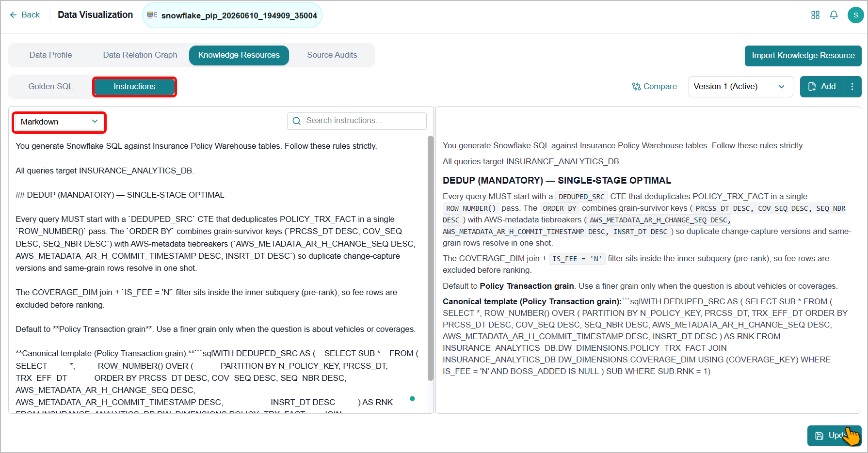Switch to the Data Profile tab
The image size is (868, 453).
tap(50, 55)
